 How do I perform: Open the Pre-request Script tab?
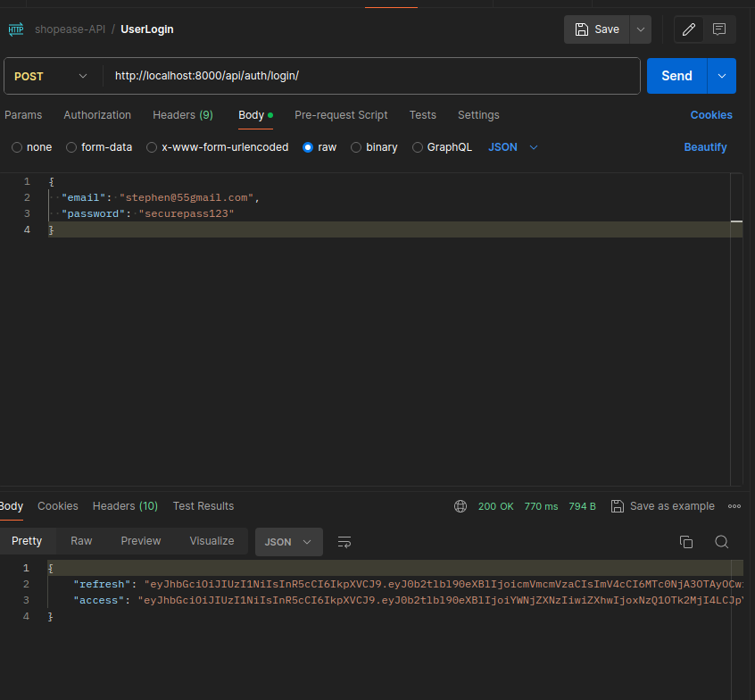(341, 115)
